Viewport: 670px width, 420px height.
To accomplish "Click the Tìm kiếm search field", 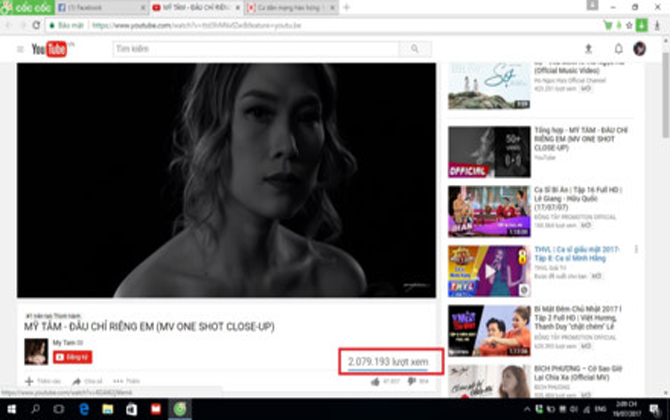I will pos(255,49).
